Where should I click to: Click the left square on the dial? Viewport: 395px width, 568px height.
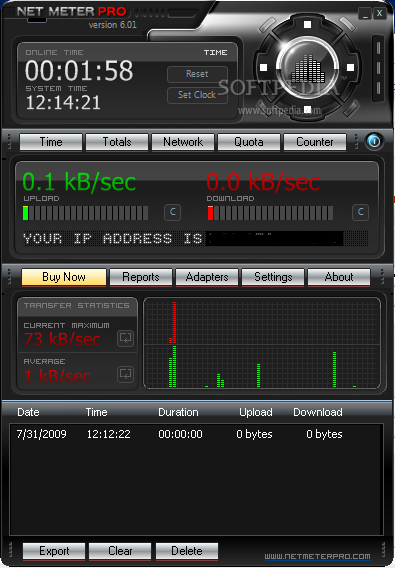pos(264,67)
